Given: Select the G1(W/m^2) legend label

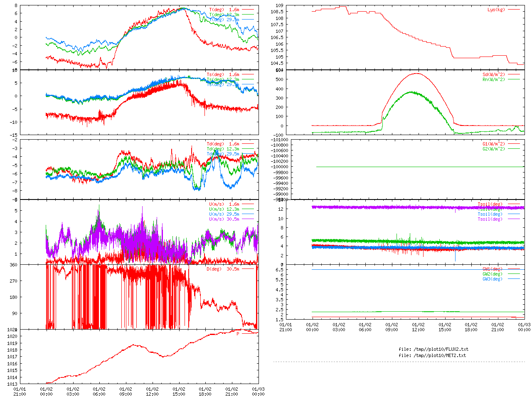Looking at the screenshot, I should point(493,144).
